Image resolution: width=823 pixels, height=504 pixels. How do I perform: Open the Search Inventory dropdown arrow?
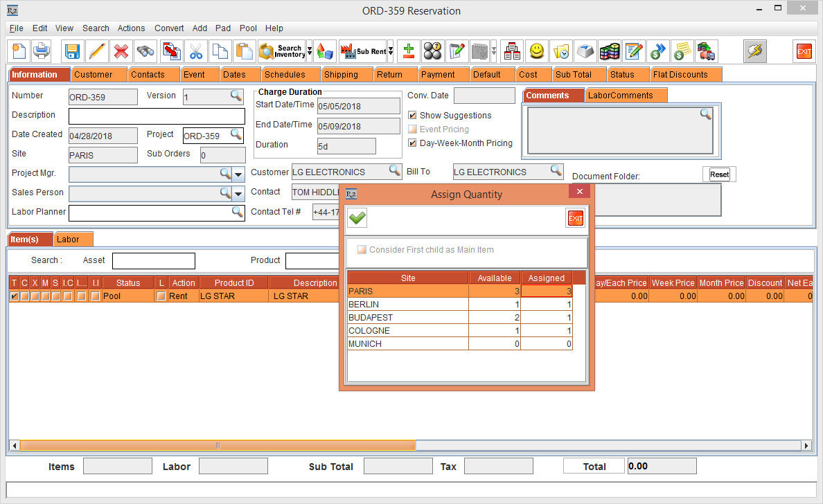(310, 51)
